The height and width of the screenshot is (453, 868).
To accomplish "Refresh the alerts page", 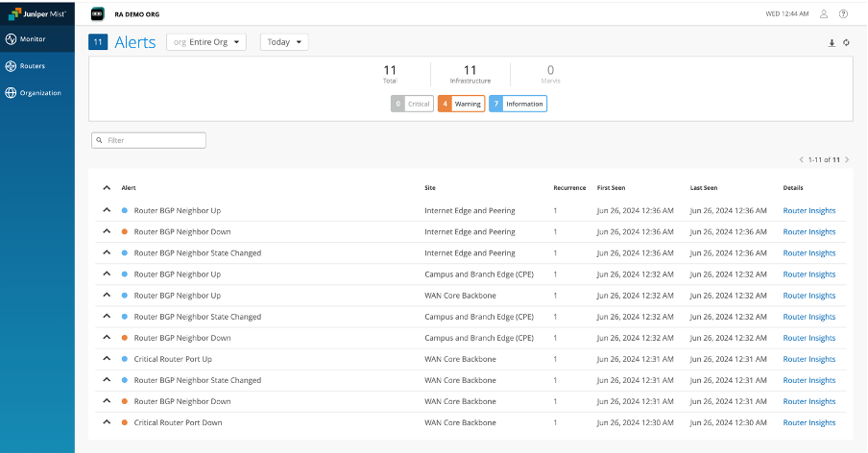I will tap(846, 42).
